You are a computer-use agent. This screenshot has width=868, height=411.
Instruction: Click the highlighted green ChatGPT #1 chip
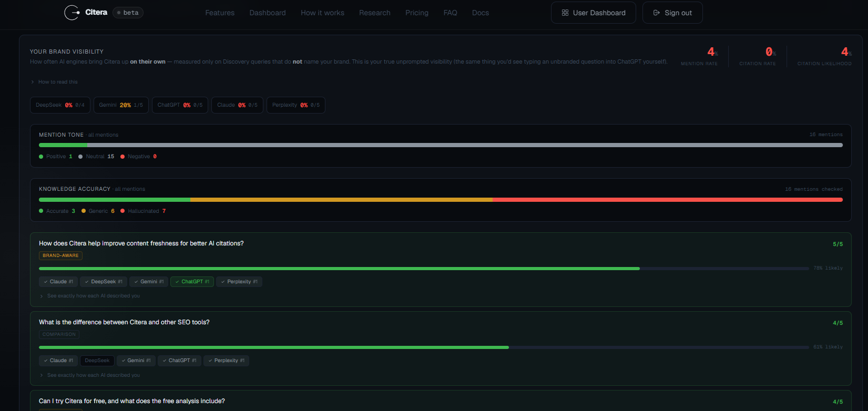pos(192,282)
